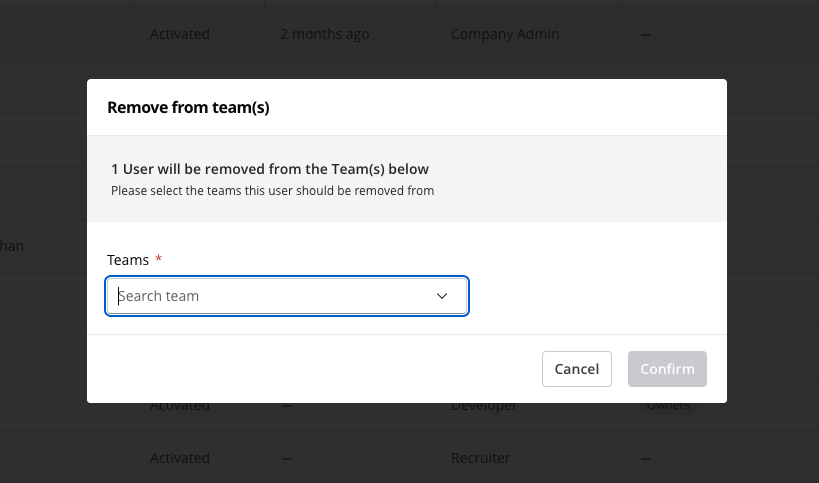Expand the Teams dropdown chevron
This screenshot has width=819, height=483.
[441, 296]
